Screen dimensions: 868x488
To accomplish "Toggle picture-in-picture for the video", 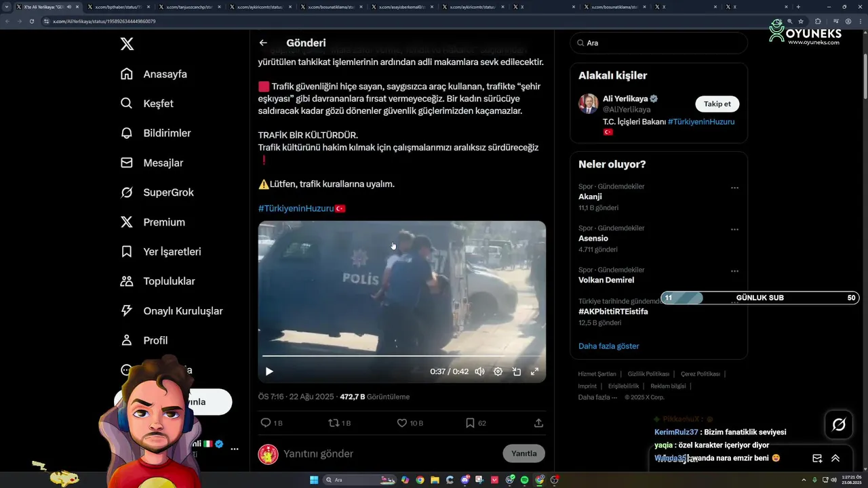I will [x=516, y=371].
